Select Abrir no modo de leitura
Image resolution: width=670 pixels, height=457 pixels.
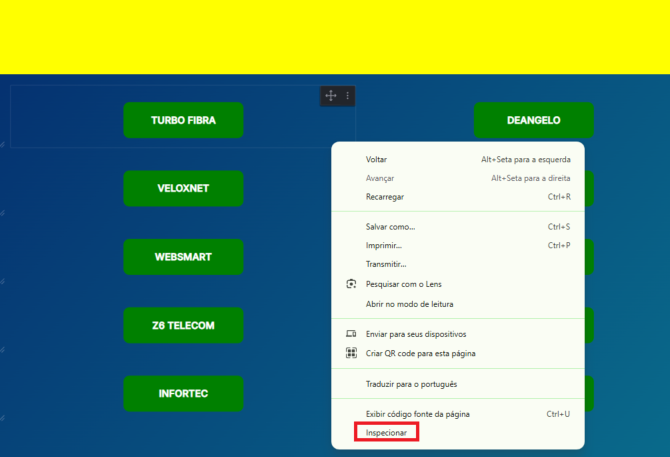pos(458,304)
